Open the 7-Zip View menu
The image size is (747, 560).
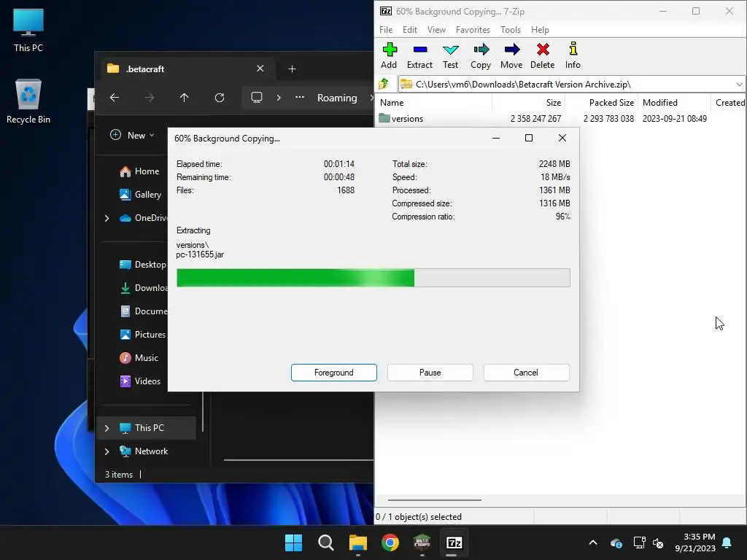point(436,29)
